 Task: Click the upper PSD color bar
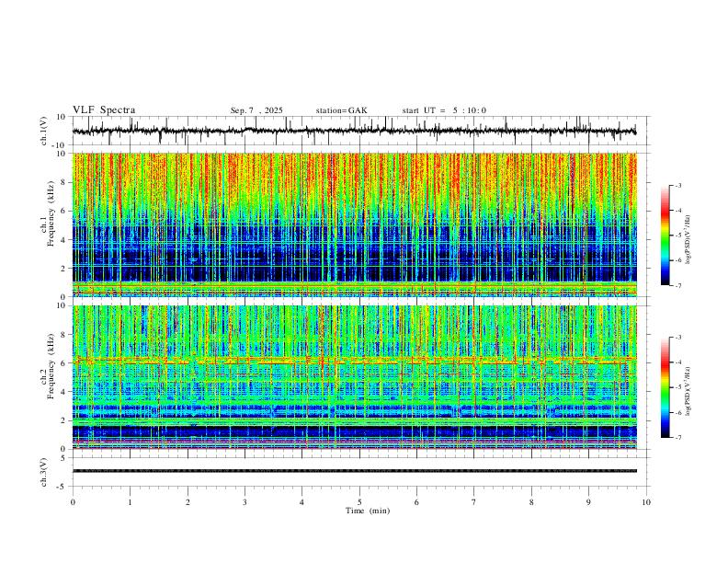click(x=665, y=236)
